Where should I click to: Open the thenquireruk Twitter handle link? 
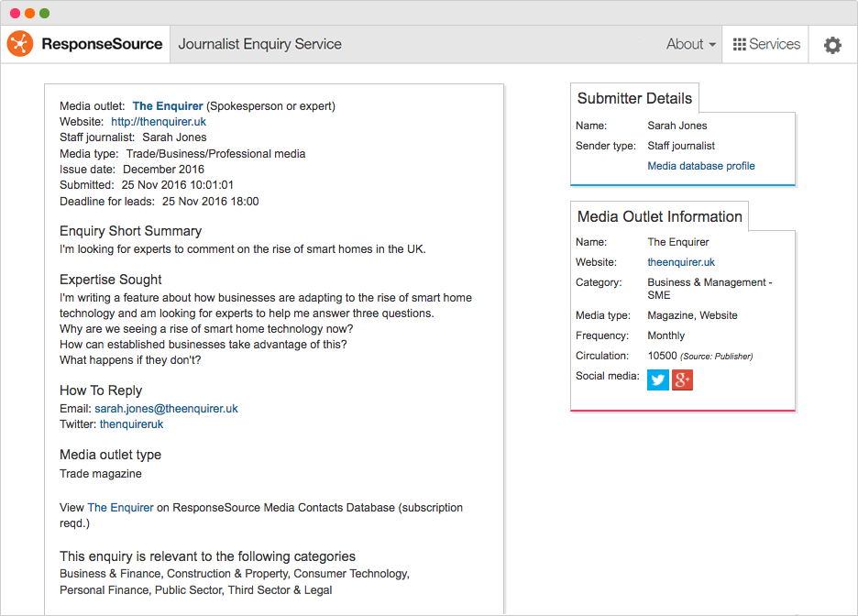[130, 423]
